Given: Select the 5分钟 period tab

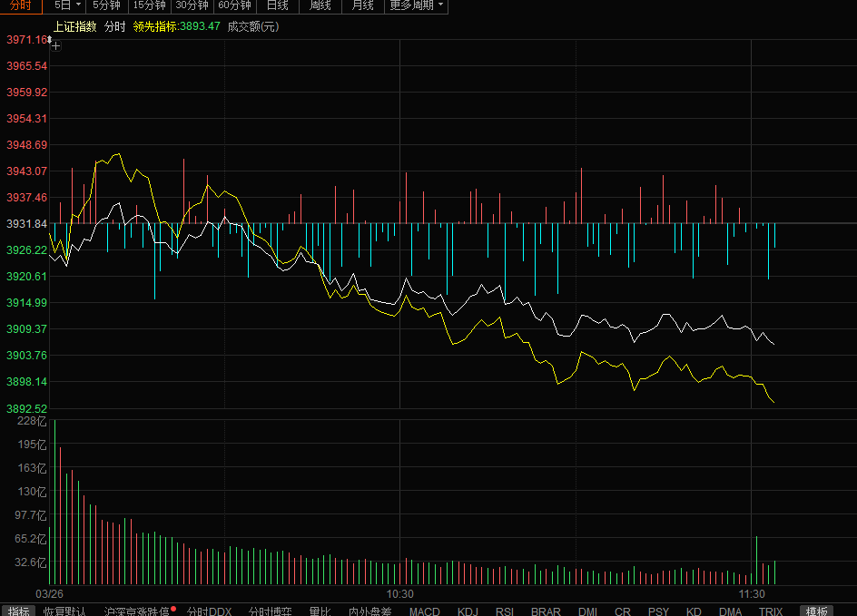Looking at the screenshot, I should 107,5.
